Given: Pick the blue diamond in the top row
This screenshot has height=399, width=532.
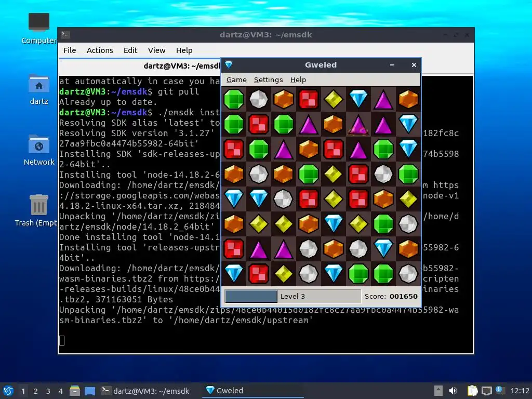Looking at the screenshot, I should pos(358,99).
